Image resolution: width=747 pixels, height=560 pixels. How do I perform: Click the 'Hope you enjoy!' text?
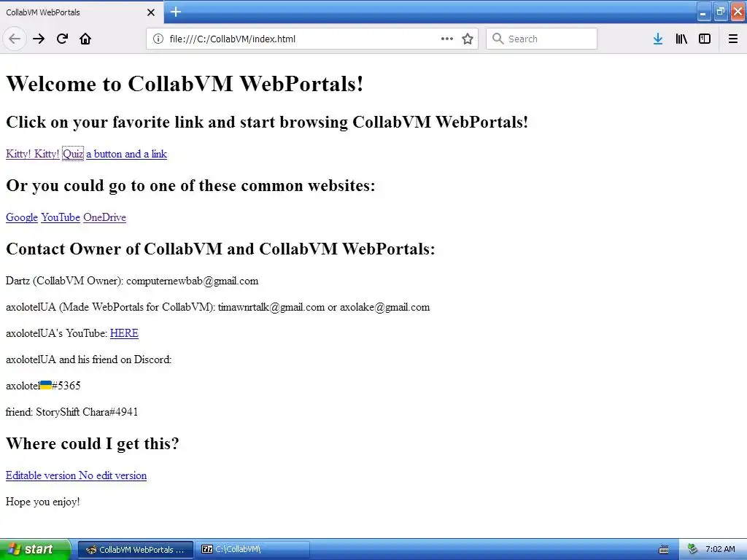43,502
